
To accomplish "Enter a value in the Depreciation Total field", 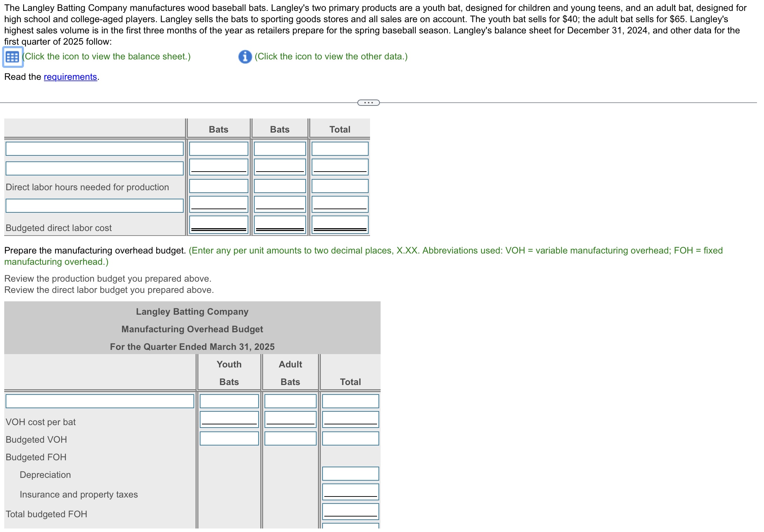I will pos(350,474).
